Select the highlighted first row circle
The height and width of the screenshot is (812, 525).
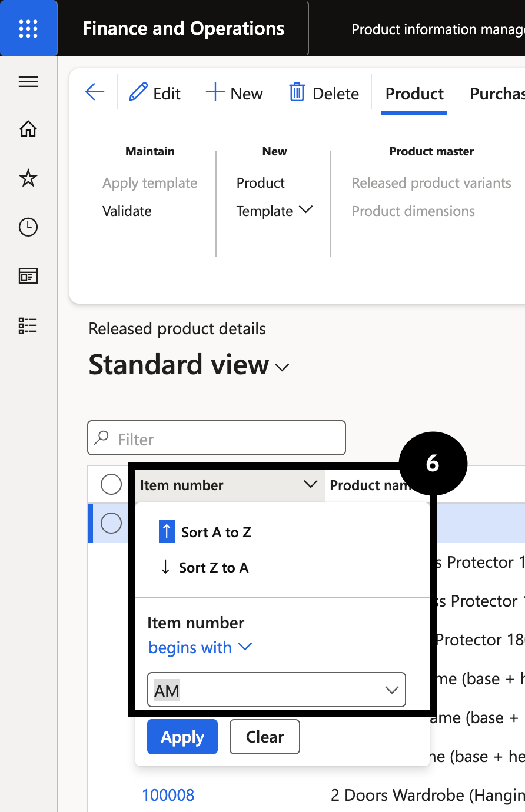[x=111, y=523]
